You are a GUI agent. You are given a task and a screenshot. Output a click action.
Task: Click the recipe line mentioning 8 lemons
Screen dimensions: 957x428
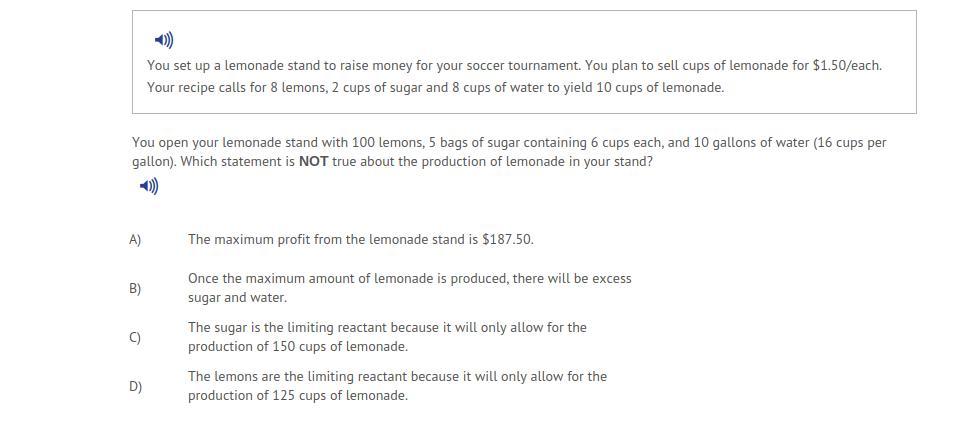(x=435, y=87)
